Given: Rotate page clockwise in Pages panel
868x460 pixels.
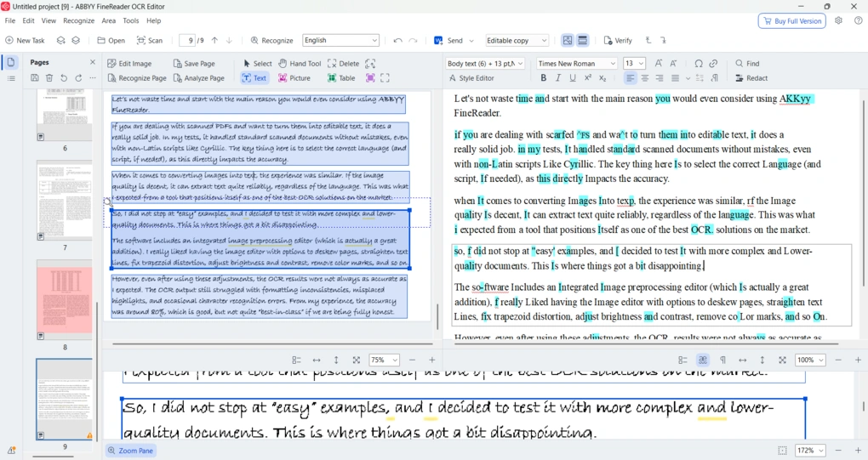Looking at the screenshot, I should point(78,78).
